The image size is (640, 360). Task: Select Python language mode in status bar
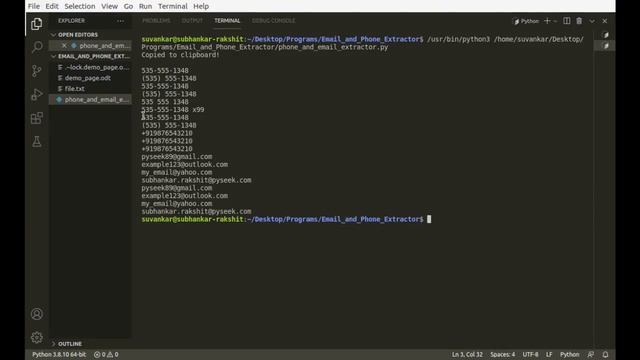tap(569, 354)
